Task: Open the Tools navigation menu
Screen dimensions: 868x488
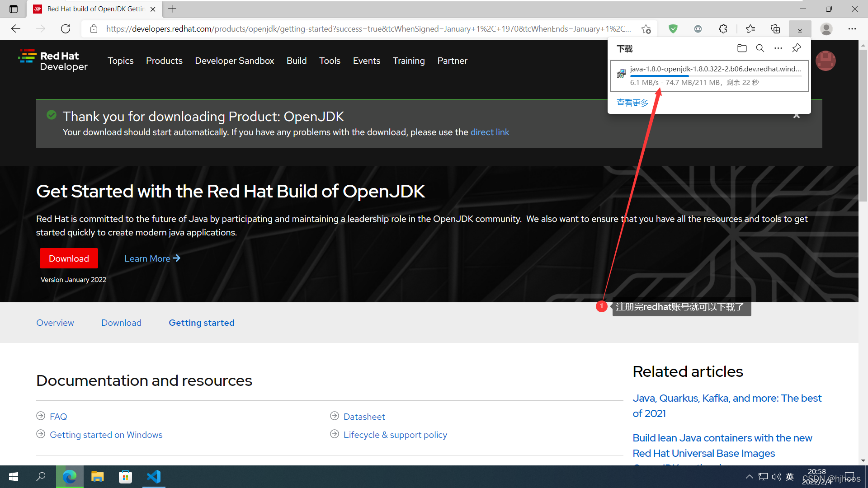Action: 330,61
